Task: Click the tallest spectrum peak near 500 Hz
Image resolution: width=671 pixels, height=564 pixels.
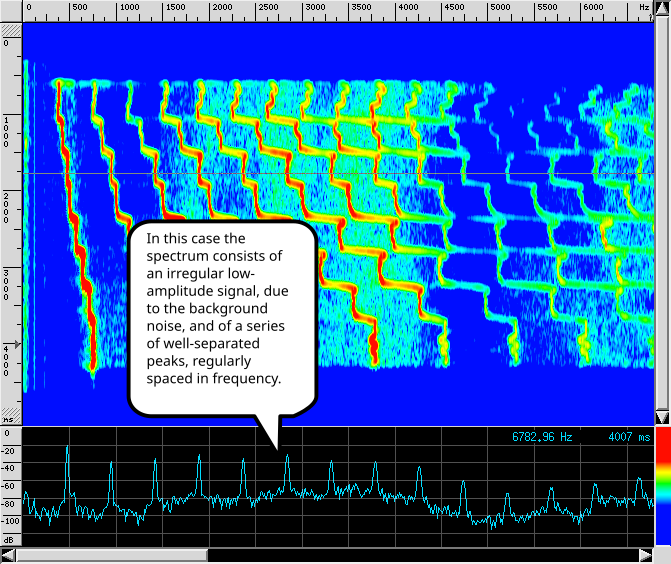Action: point(67,448)
